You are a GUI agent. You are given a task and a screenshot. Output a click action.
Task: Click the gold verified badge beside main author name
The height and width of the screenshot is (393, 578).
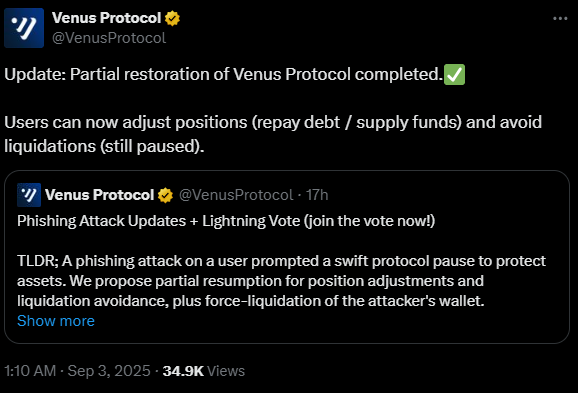172,18
